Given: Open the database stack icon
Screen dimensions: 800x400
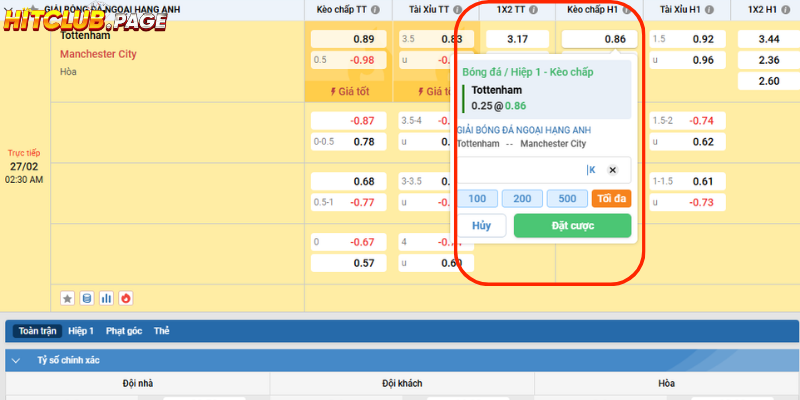Looking at the screenshot, I should [x=87, y=298].
